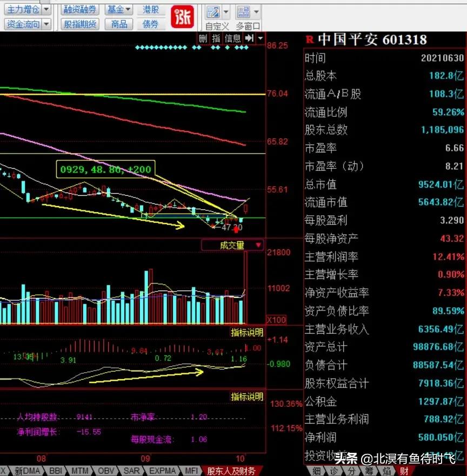Click the 每股盈利 value 3.290
The width and height of the screenshot is (467, 476).
pyautogui.click(x=452, y=220)
